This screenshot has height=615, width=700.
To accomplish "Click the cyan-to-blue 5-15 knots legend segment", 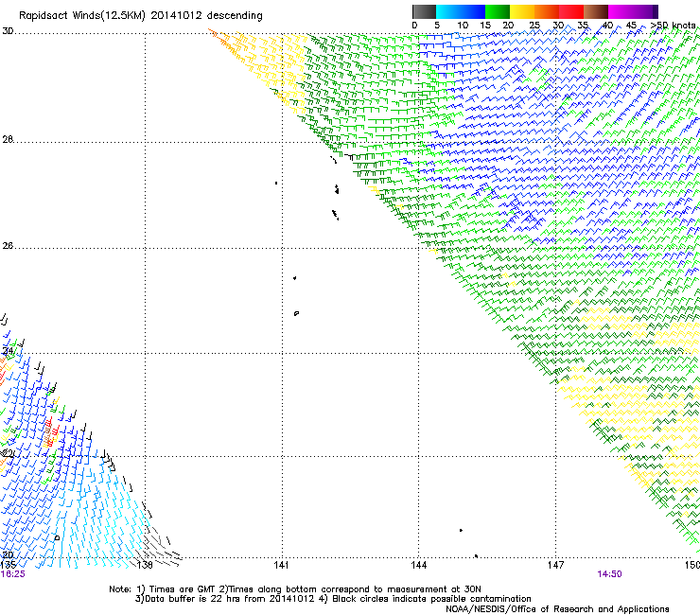I will tap(461, 11).
